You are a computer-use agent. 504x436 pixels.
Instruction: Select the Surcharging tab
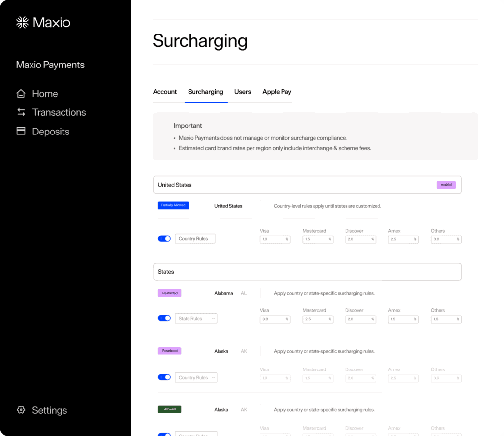pyautogui.click(x=206, y=92)
